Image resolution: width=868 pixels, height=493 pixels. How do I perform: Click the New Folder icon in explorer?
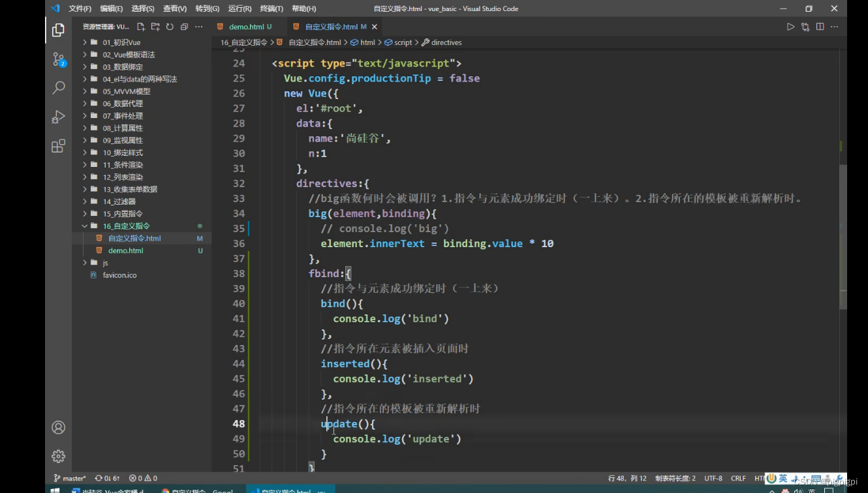click(x=155, y=27)
